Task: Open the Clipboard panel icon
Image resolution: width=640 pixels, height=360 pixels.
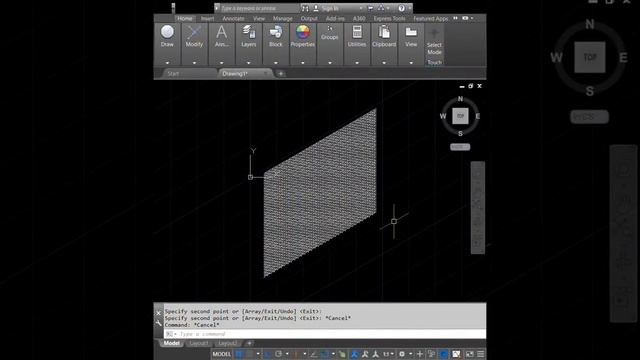Action: [384, 32]
